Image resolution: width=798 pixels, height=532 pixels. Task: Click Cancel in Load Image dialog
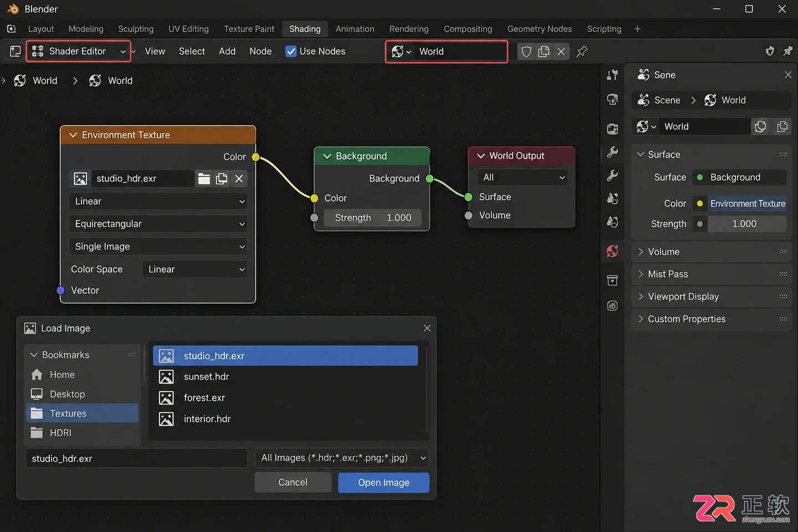click(293, 483)
